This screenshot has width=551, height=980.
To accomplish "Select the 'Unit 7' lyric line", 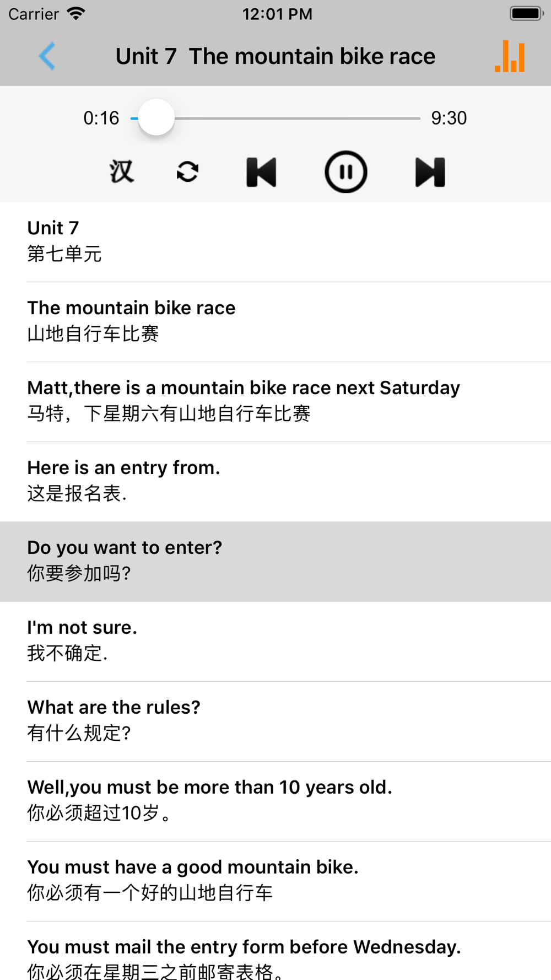I will (275, 242).
